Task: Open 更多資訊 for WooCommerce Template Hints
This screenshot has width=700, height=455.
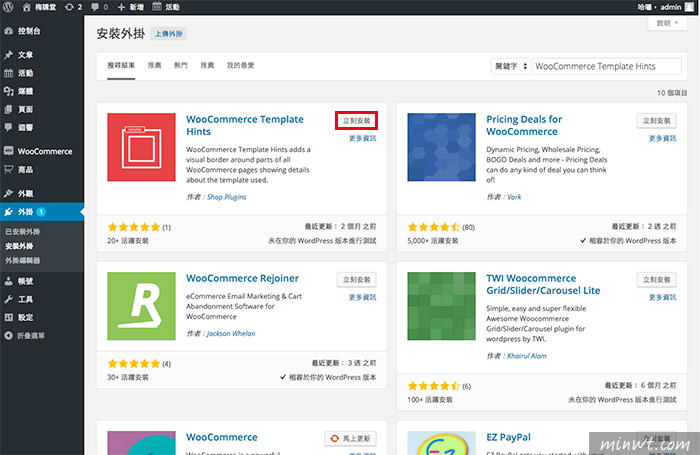Action: [362, 138]
